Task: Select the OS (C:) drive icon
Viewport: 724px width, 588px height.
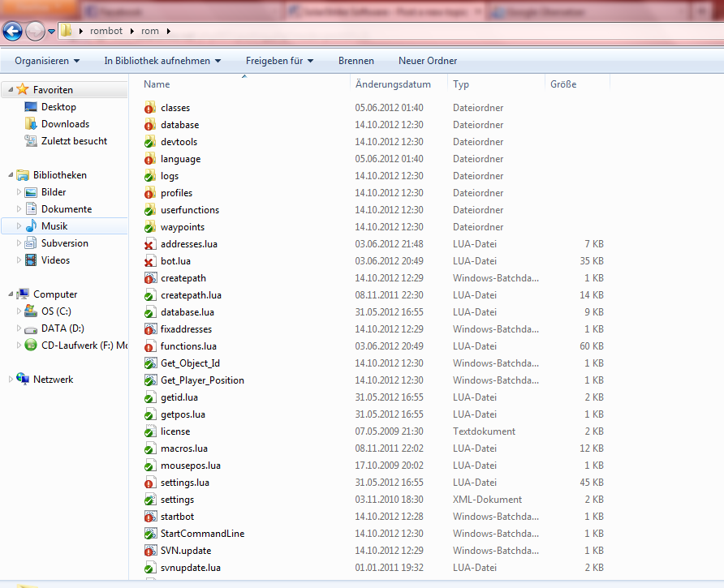Action: pos(31,311)
